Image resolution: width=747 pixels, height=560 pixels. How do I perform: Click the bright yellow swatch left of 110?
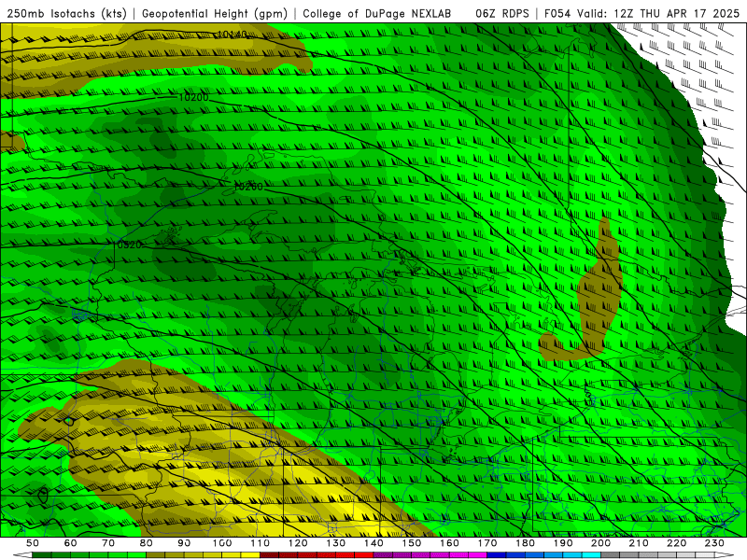(250, 555)
